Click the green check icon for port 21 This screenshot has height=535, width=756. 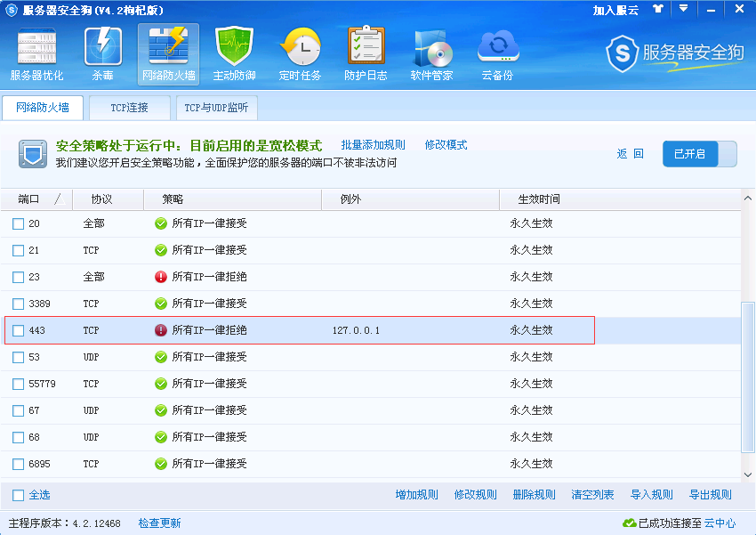tap(161, 250)
